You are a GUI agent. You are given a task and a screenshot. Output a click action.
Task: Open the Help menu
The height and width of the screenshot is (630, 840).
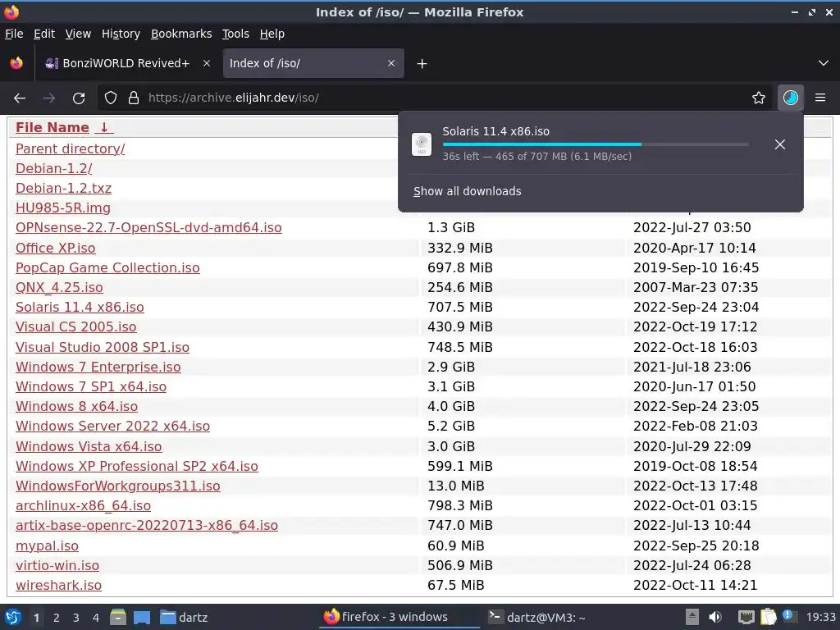coord(272,34)
